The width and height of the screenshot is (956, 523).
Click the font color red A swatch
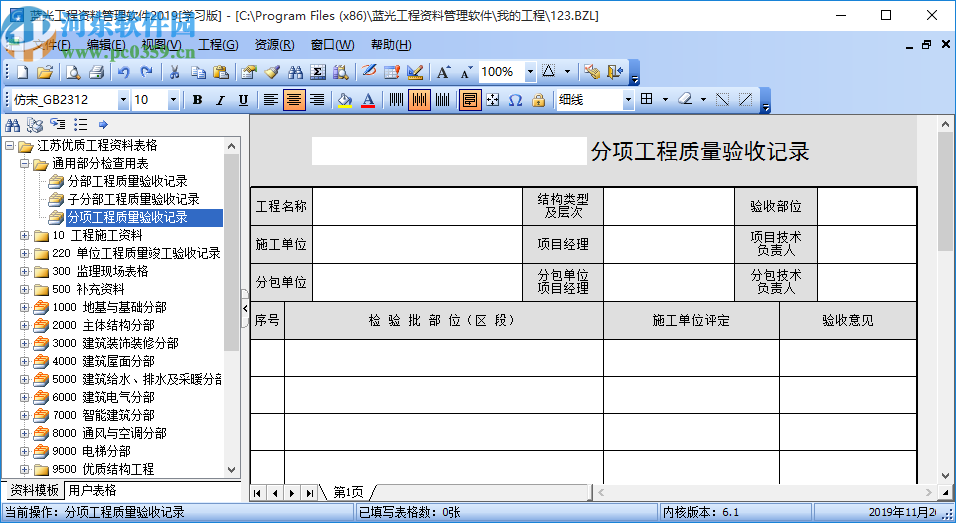(x=368, y=100)
